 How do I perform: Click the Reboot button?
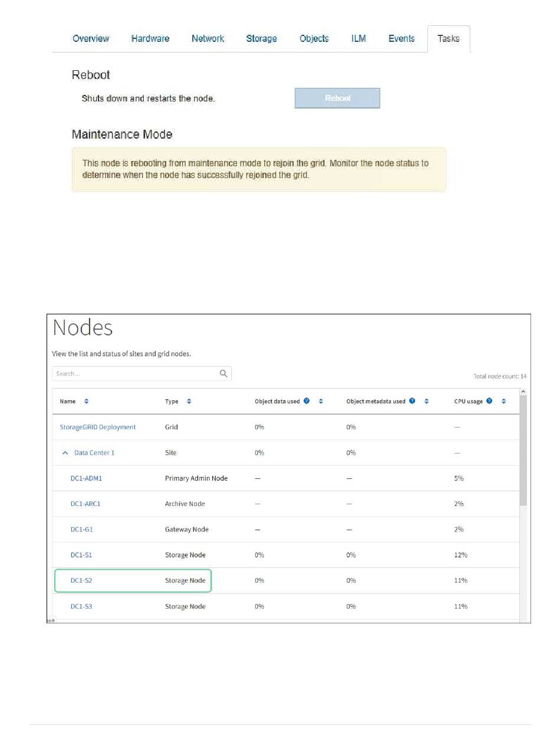pyautogui.click(x=337, y=98)
